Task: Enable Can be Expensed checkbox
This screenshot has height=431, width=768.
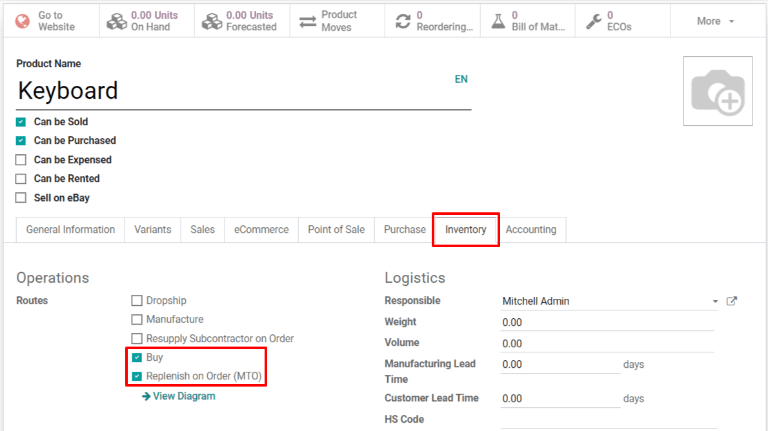Action: (x=21, y=160)
